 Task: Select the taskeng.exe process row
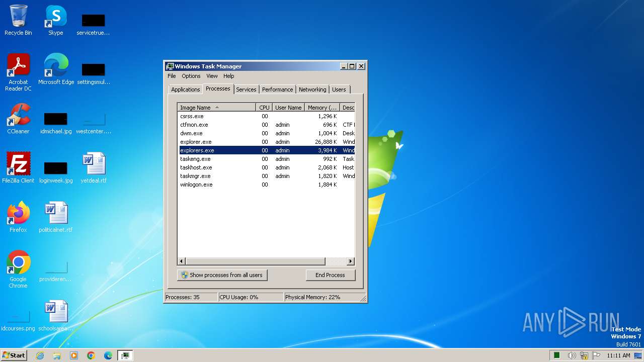pos(266,159)
